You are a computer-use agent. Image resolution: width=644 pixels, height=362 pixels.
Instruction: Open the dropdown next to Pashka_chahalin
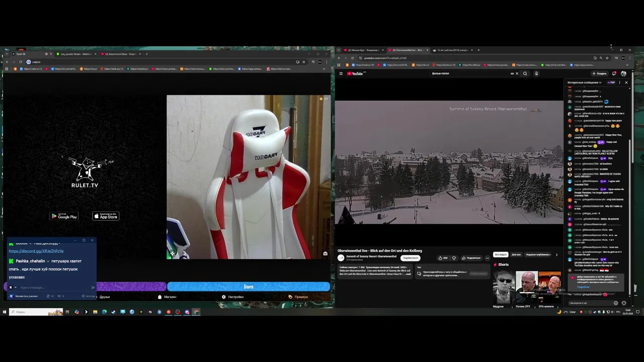point(48,261)
